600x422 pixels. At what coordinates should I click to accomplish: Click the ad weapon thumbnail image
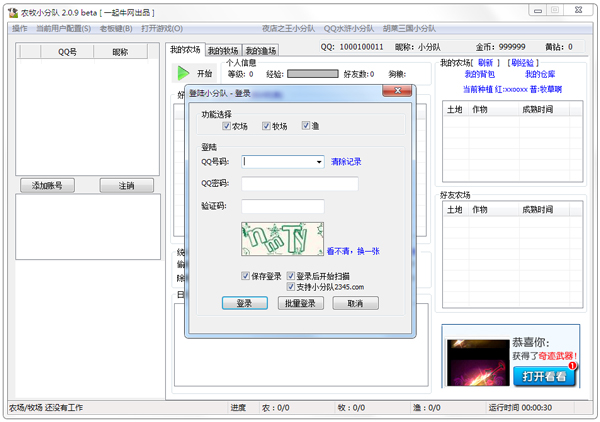pos(478,362)
